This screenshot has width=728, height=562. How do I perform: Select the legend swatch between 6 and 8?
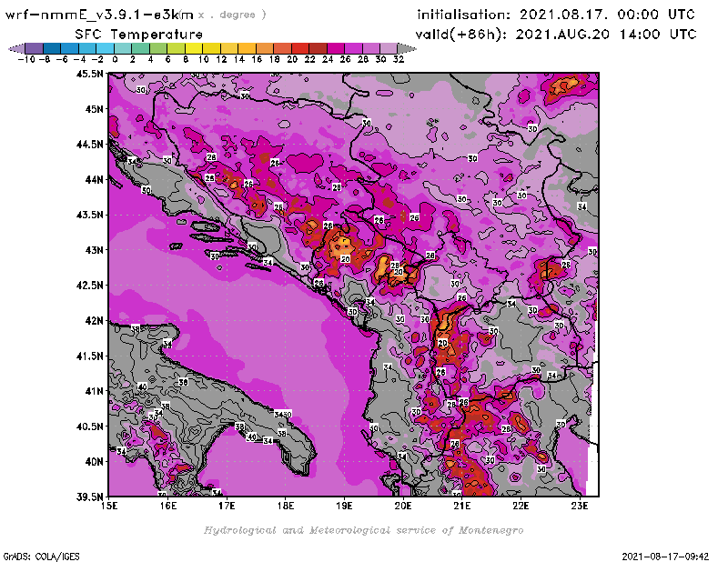(x=176, y=49)
